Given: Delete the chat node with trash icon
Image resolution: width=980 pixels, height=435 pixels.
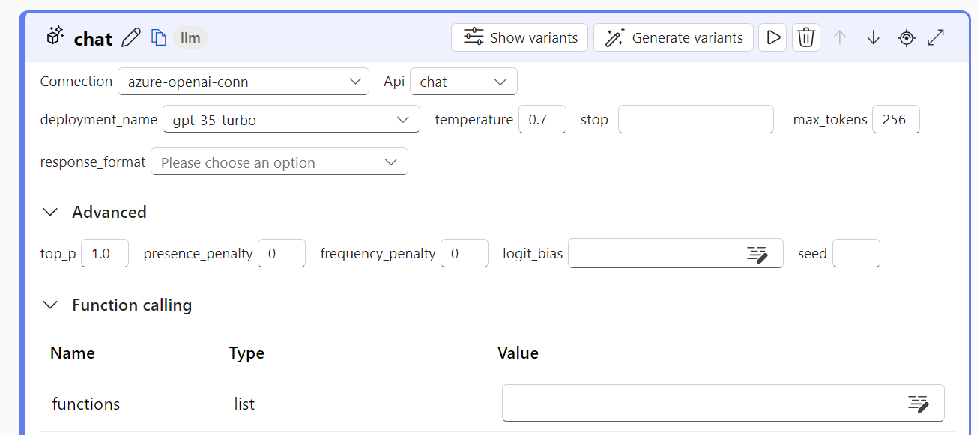Looking at the screenshot, I should (806, 37).
